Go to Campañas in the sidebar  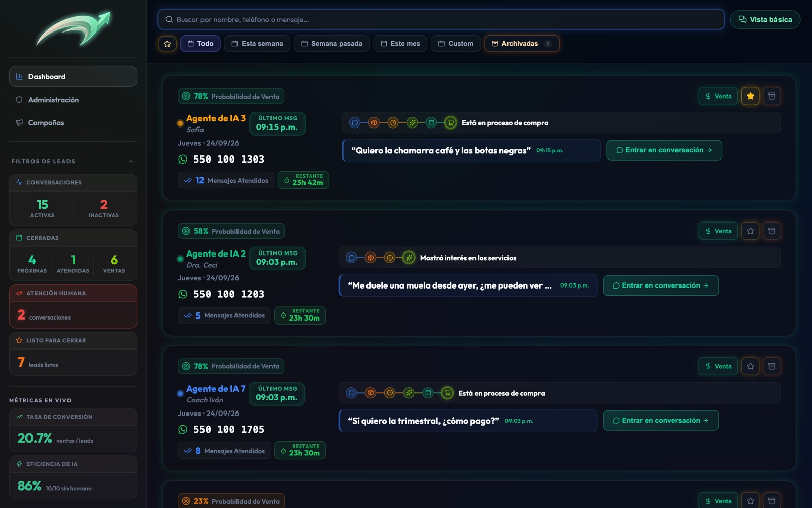click(x=73, y=123)
